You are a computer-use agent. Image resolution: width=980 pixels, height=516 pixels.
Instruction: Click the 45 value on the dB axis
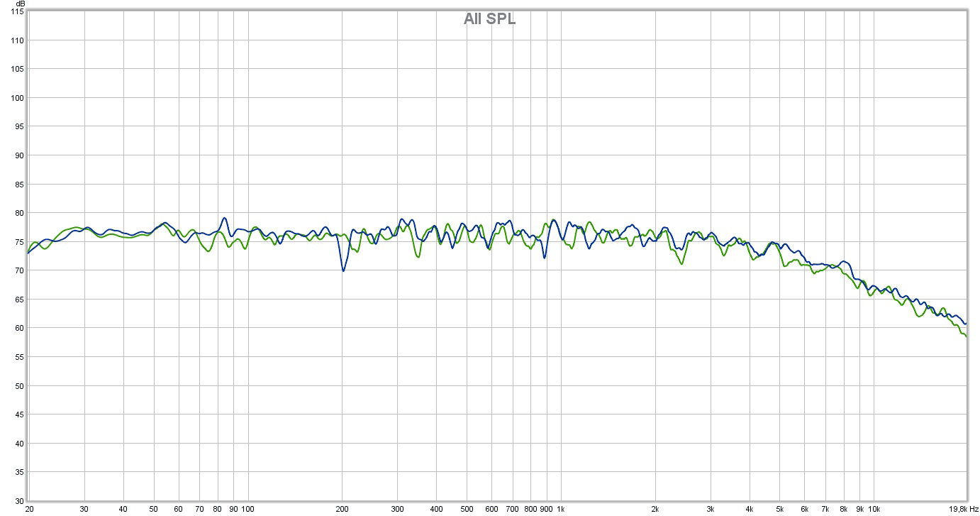click(x=21, y=415)
